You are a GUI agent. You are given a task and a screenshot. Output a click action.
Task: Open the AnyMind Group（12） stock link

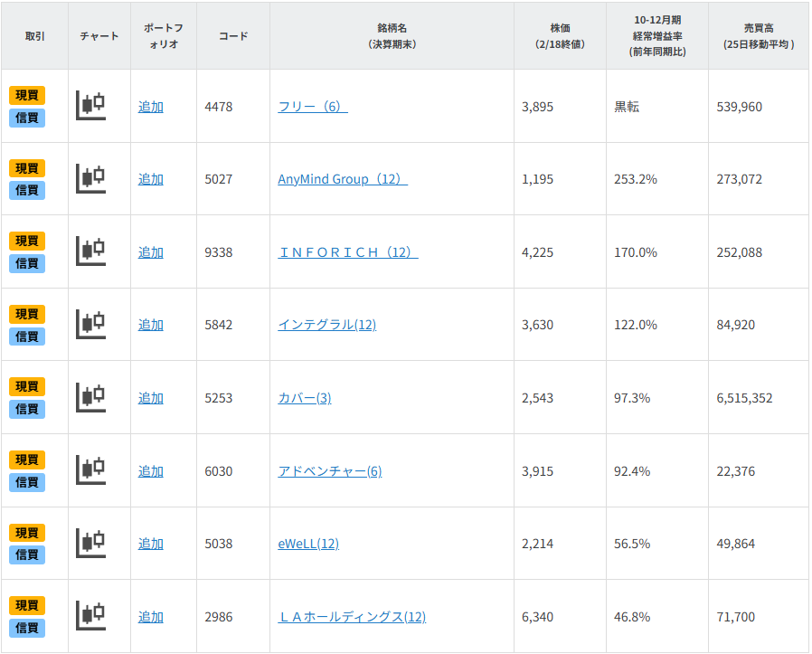[x=342, y=179]
